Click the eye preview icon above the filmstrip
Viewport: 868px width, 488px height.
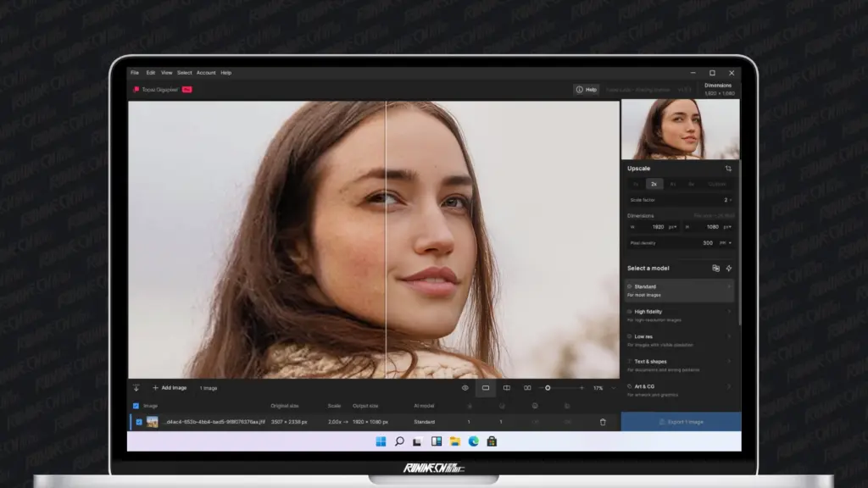(465, 388)
